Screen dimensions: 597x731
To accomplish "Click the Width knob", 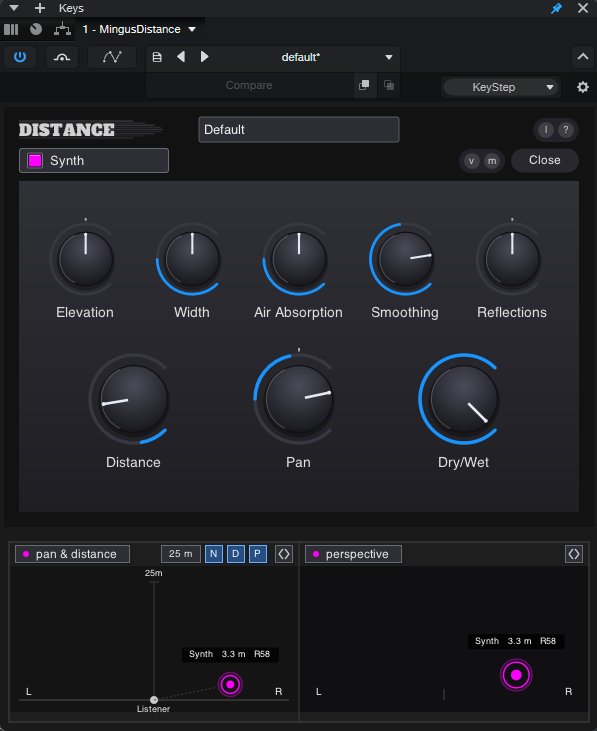I will (192, 259).
